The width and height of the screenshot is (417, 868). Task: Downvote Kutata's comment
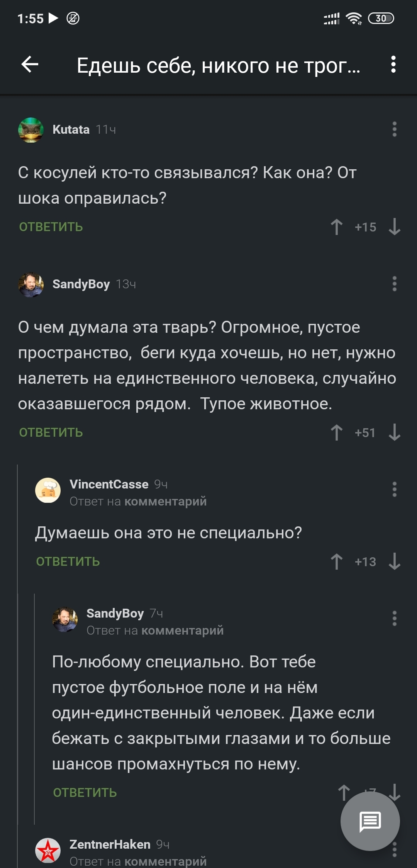point(394,227)
